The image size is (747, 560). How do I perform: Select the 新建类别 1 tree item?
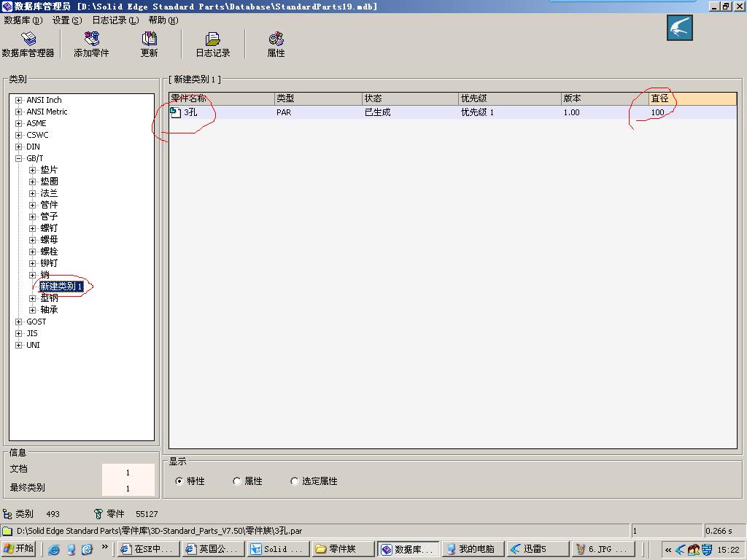61,287
